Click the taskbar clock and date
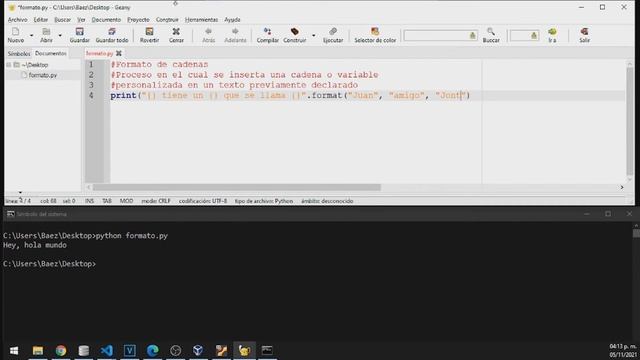Viewport: 640px width, 360px height. point(623,351)
